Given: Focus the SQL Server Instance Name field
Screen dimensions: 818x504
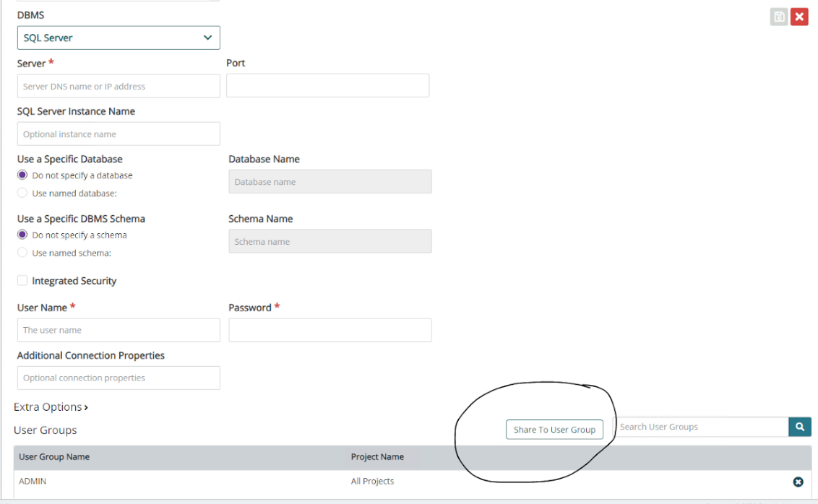Looking at the screenshot, I should pos(119,134).
